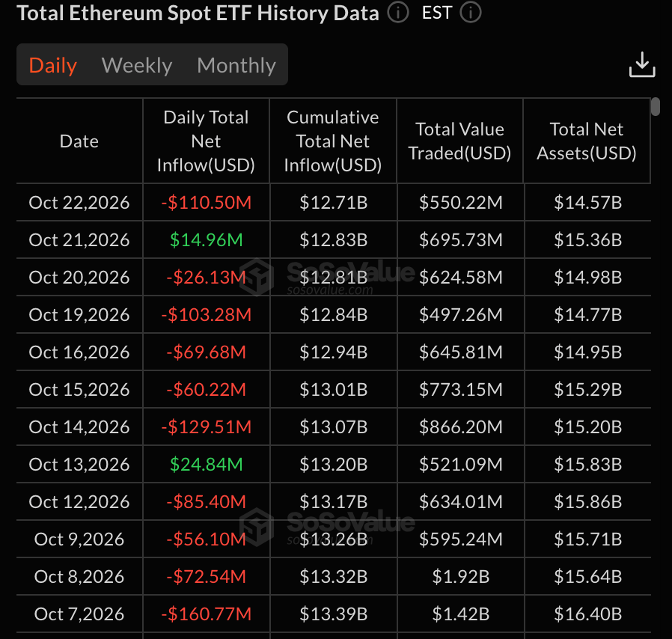This screenshot has height=639, width=672.
Task: Click Total Value Traded column header
Action: coord(459,141)
